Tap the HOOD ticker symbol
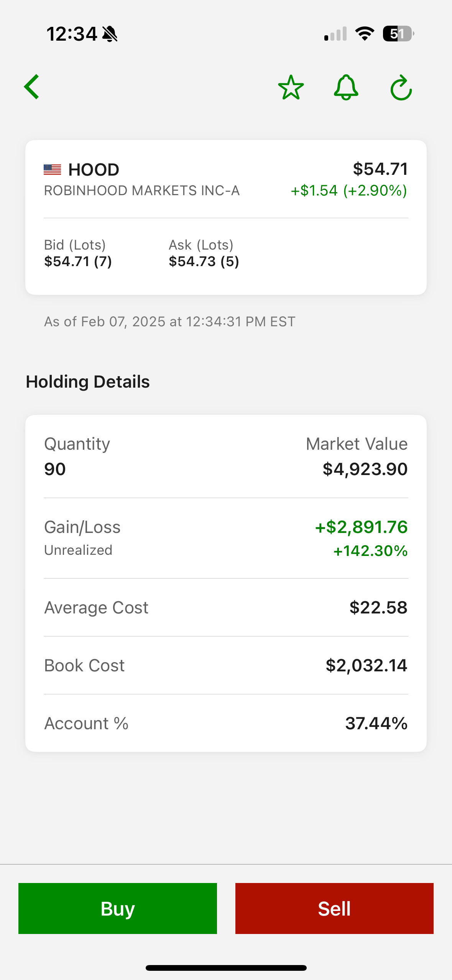 [94, 169]
